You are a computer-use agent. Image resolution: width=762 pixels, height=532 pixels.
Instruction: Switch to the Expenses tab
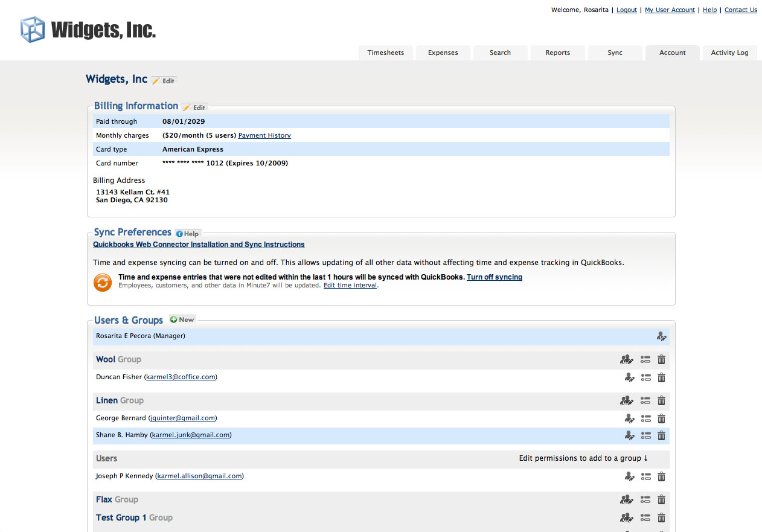point(443,53)
